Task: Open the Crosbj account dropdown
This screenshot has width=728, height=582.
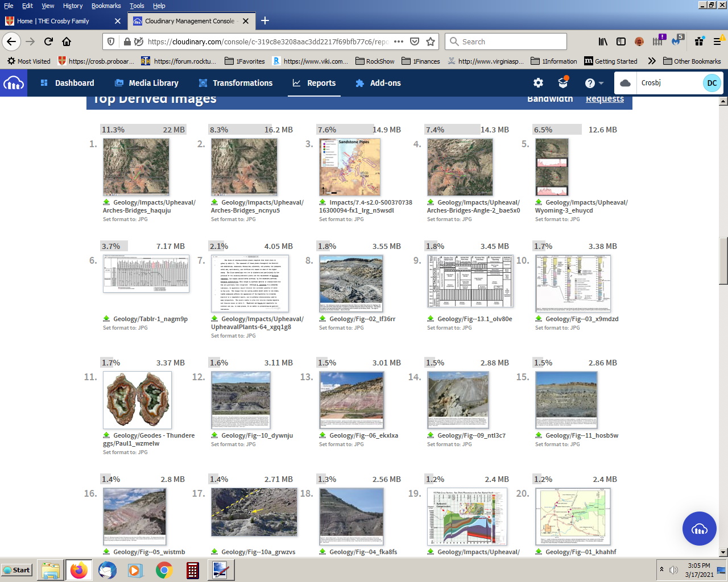Action: pyautogui.click(x=669, y=83)
